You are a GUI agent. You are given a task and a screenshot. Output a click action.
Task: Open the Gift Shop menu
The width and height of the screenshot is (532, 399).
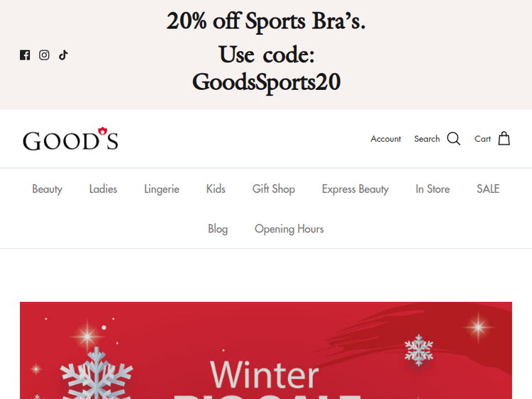[274, 189]
